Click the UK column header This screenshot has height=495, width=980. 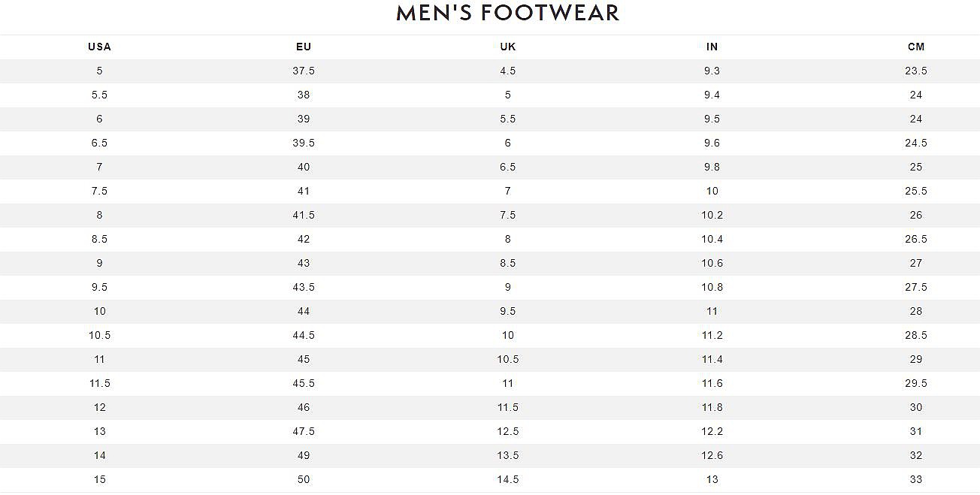click(508, 47)
